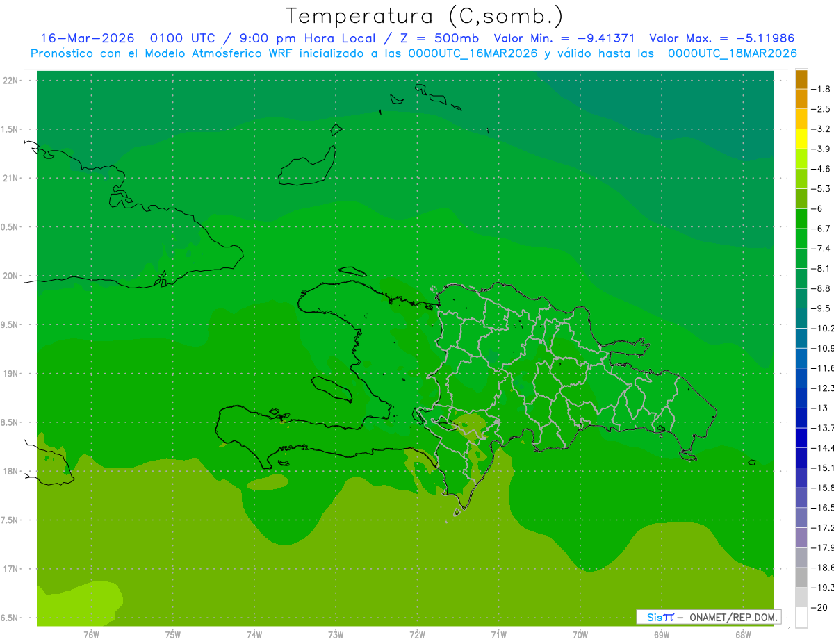Click the 72W longitude label

(418, 634)
